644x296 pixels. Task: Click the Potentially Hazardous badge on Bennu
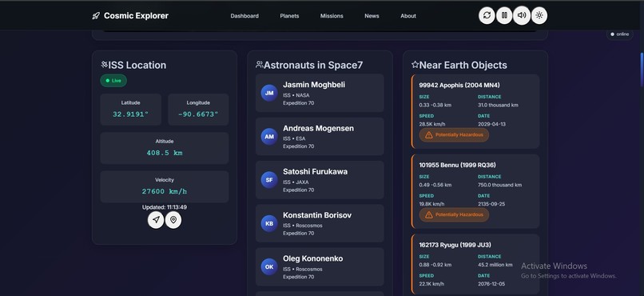pyautogui.click(x=454, y=214)
